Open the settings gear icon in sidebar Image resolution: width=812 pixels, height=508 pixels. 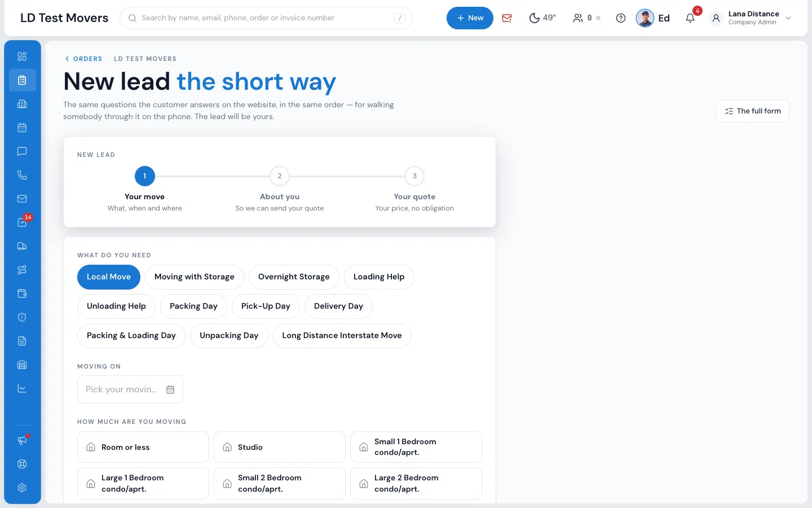pos(22,488)
